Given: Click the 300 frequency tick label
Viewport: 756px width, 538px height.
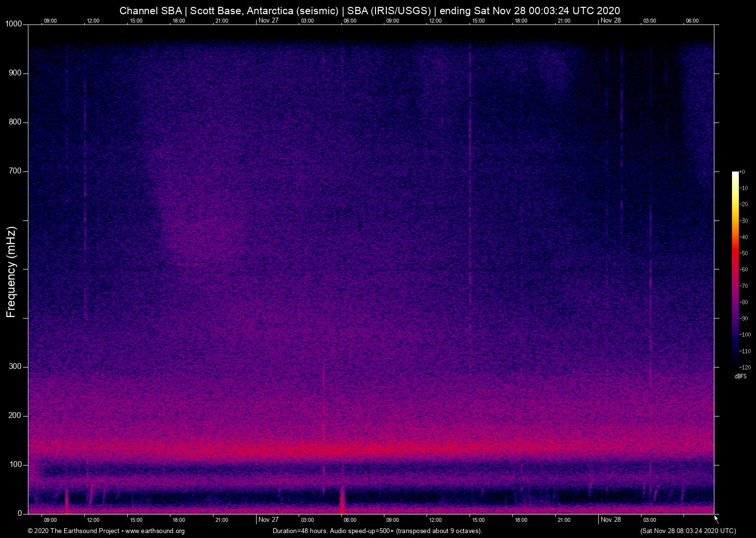Looking at the screenshot, I should point(15,367).
